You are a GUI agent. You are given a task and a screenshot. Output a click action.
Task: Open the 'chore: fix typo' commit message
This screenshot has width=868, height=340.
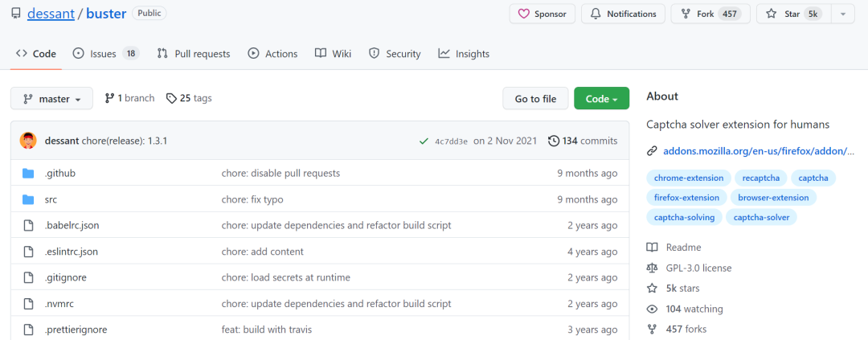click(x=252, y=199)
